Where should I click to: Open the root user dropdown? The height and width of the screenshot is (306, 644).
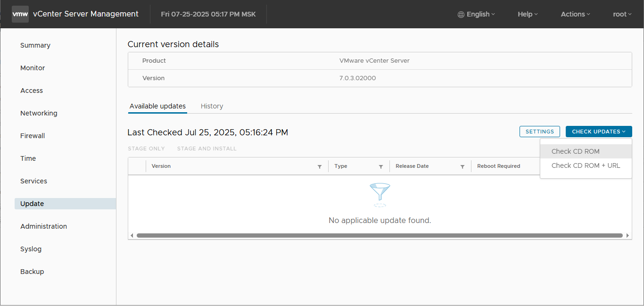click(622, 14)
